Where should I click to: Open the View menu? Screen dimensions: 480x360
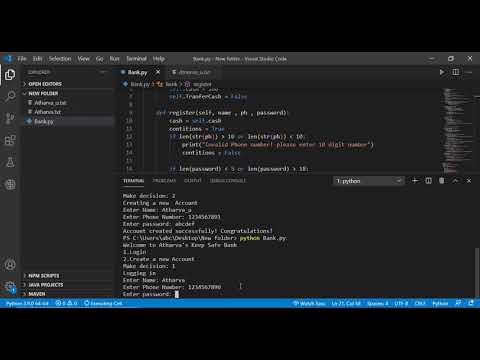click(x=83, y=59)
